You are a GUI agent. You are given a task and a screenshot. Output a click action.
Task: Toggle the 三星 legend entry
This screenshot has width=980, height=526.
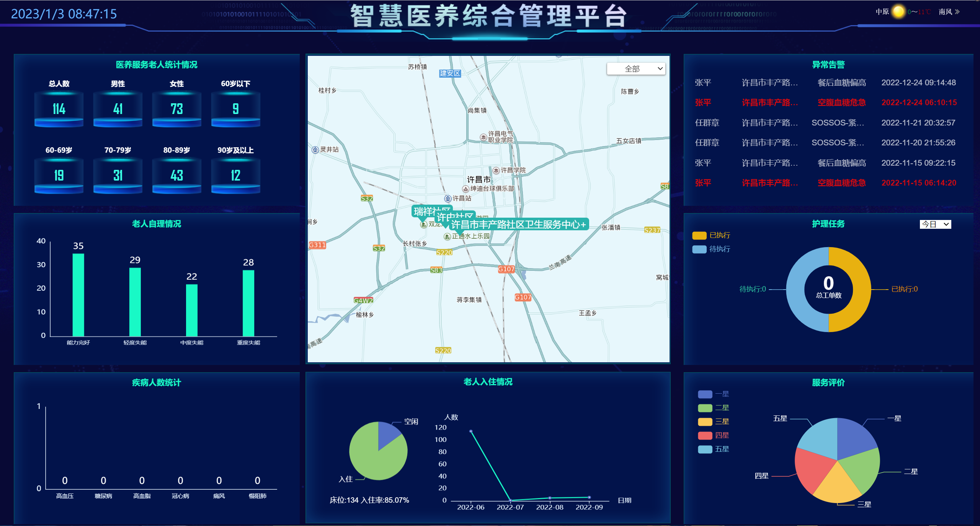(x=713, y=422)
